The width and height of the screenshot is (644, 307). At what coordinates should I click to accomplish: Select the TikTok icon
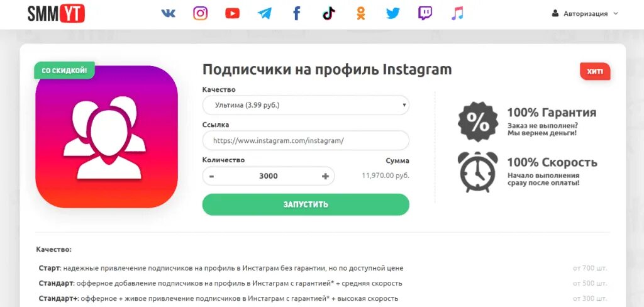coord(328,14)
